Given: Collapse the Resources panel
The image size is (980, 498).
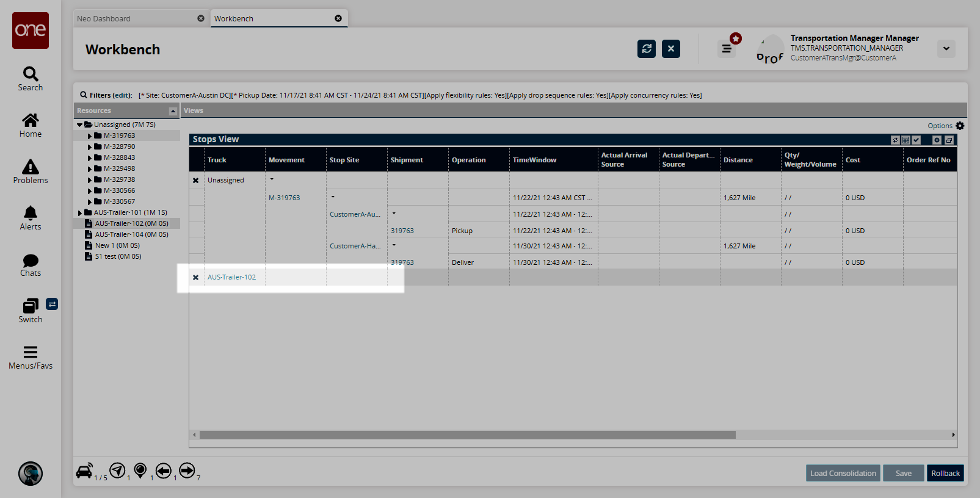Looking at the screenshot, I should click(x=173, y=111).
